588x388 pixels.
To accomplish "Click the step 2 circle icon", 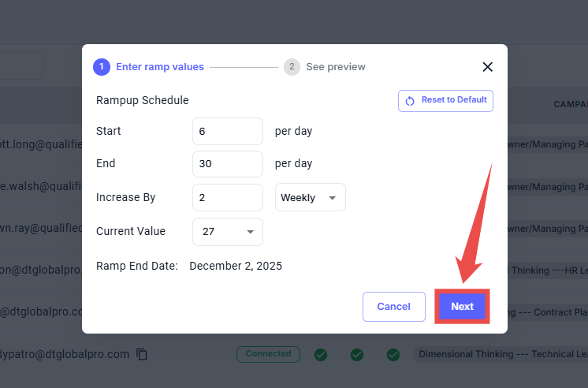I will (x=292, y=67).
